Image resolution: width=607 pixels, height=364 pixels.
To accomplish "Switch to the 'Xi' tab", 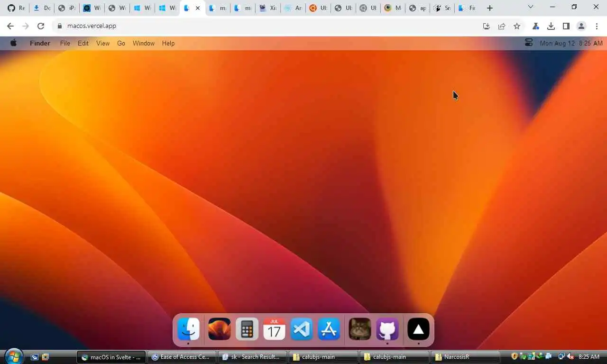I will point(268,8).
